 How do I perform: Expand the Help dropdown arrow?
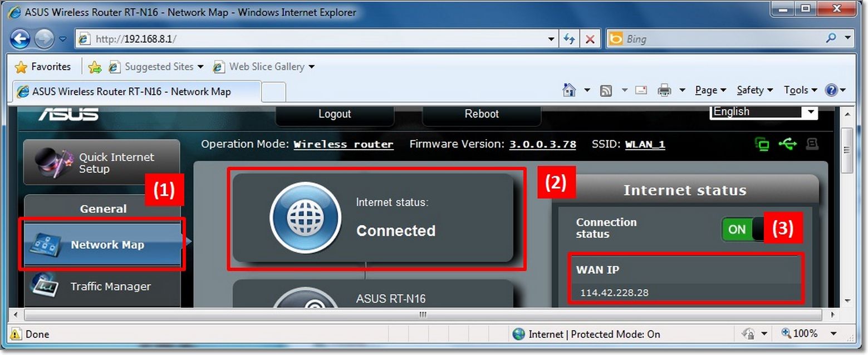(x=843, y=90)
